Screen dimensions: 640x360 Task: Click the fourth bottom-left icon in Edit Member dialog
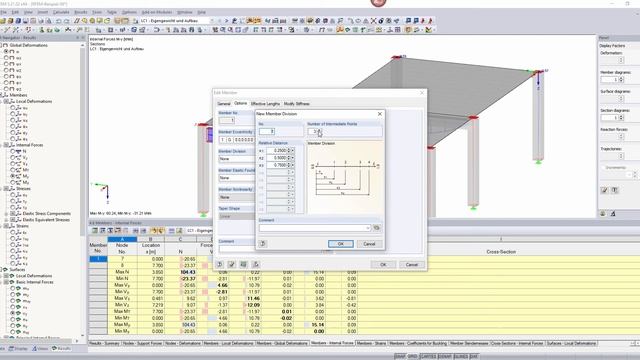click(x=256, y=264)
